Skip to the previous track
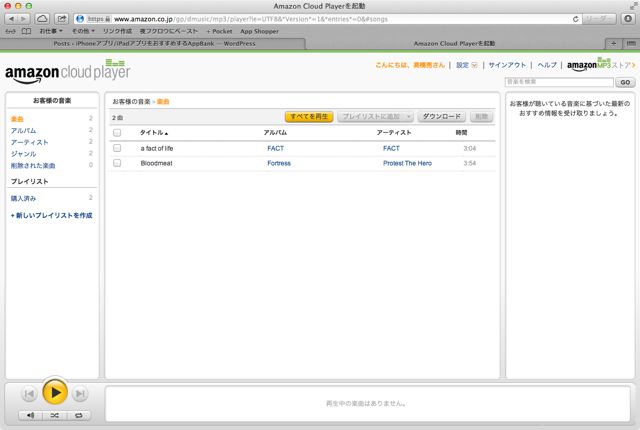This screenshot has height=430, width=640. click(29, 394)
